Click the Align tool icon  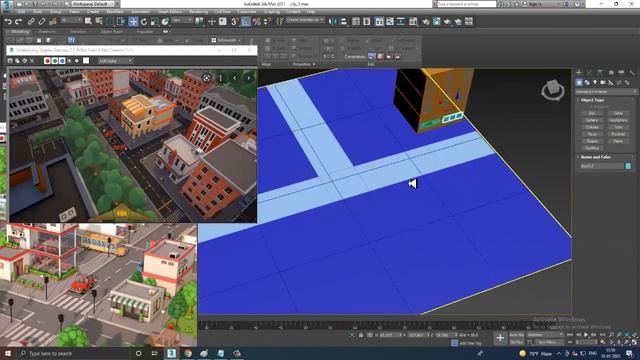point(343,21)
